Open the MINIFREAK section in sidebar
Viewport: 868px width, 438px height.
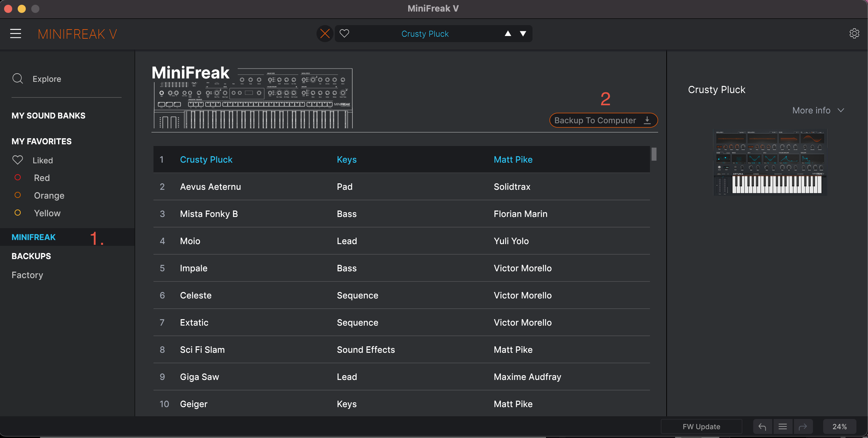(x=33, y=237)
